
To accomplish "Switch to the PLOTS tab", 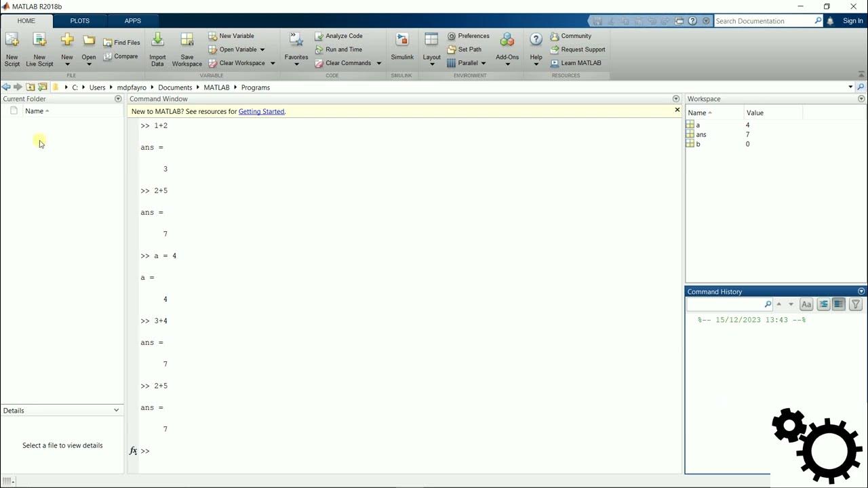I will (80, 21).
